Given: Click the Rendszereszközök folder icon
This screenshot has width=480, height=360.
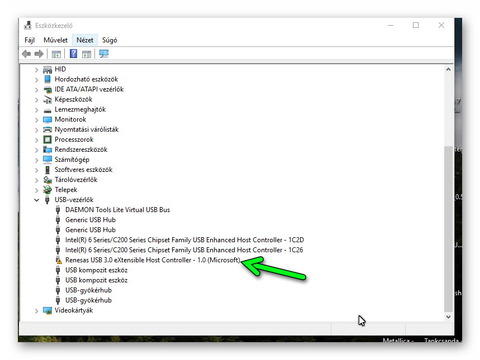Looking at the screenshot, I should (48, 149).
